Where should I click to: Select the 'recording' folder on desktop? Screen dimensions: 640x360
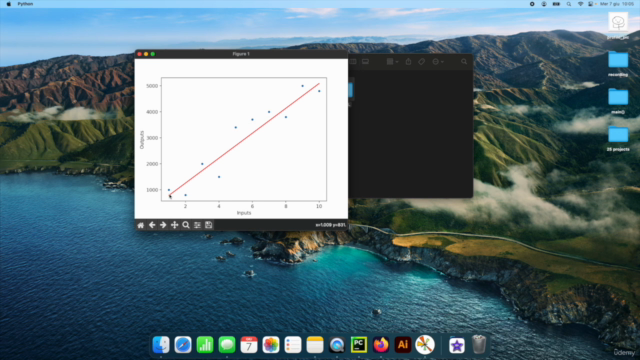tap(618, 60)
